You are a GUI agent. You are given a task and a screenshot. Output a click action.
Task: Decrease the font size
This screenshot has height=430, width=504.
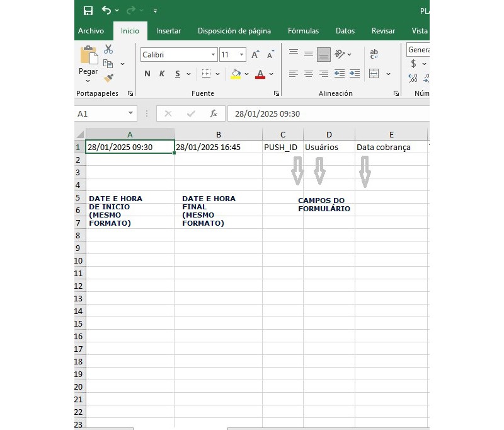[271, 55]
